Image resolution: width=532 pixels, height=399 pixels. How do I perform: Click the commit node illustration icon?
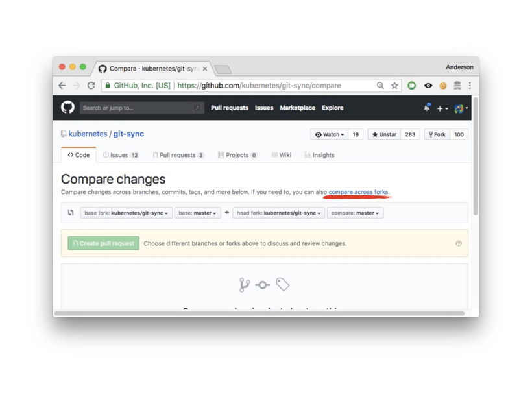pyautogui.click(x=263, y=285)
